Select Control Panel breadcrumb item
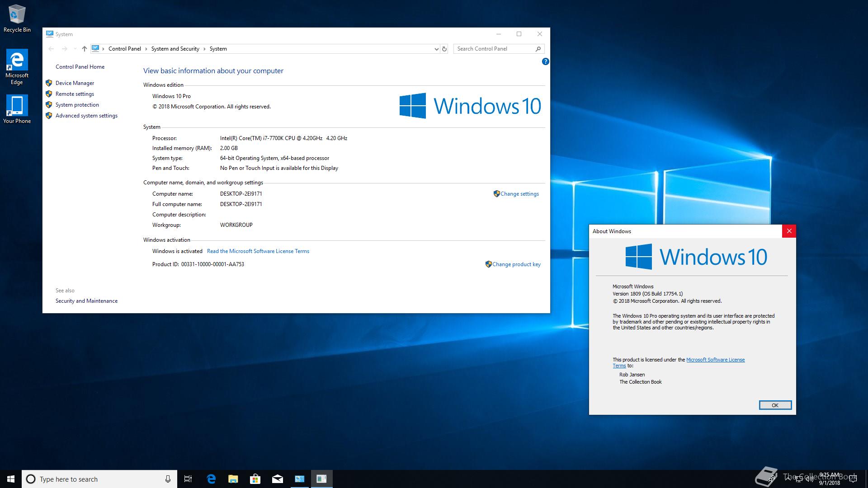The image size is (868, 488). coord(124,49)
